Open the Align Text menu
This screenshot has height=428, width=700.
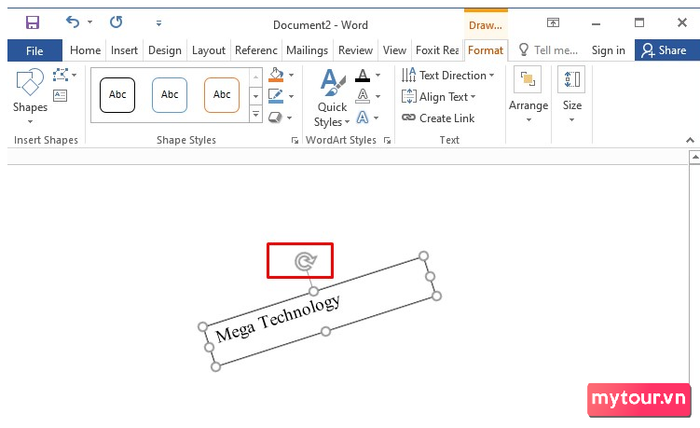coord(438,96)
